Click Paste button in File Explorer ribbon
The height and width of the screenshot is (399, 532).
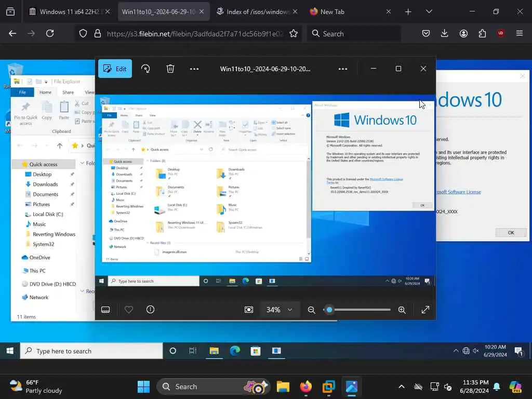click(x=64, y=111)
